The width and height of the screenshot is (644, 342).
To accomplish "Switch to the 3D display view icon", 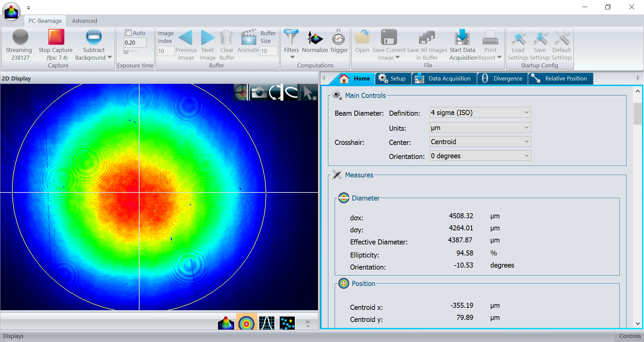I will tap(226, 323).
